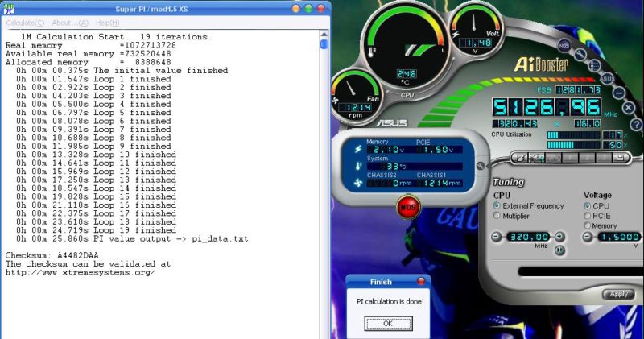Screen dimensions: 644x339
Task: Click the Super PI vertical scrollbar thumb
Action: click(x=324, y=44)
